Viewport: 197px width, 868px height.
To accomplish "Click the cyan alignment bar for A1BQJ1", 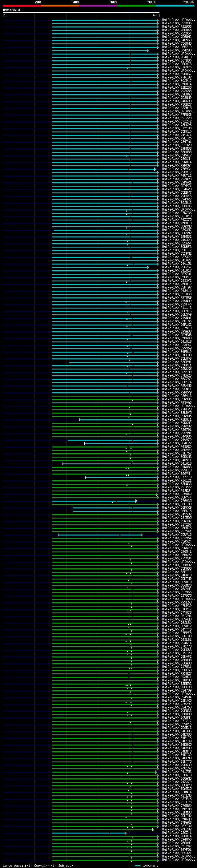I will (x=119, y=420).
